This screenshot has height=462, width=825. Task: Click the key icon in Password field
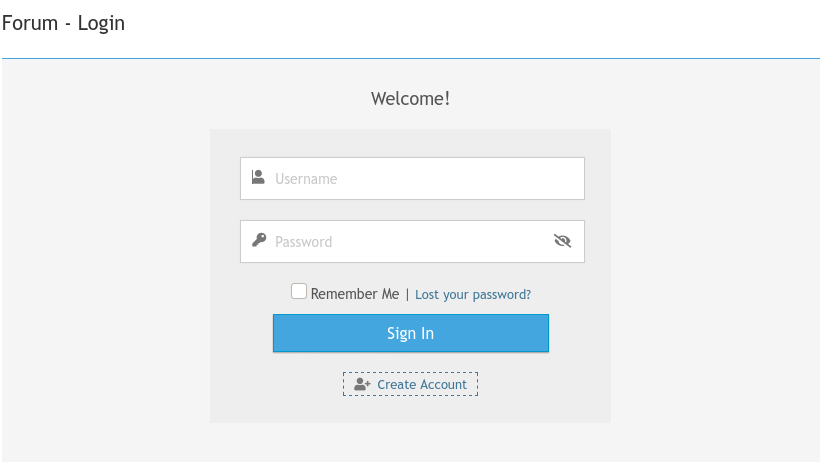point(258,240)
